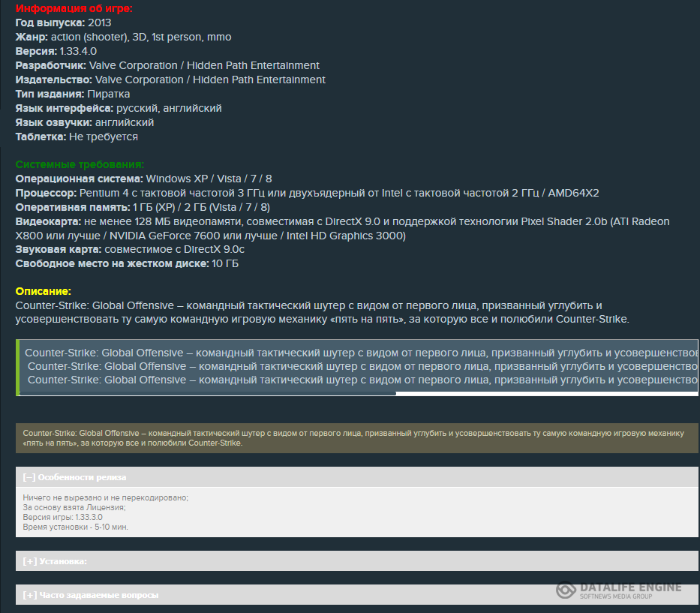Click the first line in the code block

click(x=361, y=353)
